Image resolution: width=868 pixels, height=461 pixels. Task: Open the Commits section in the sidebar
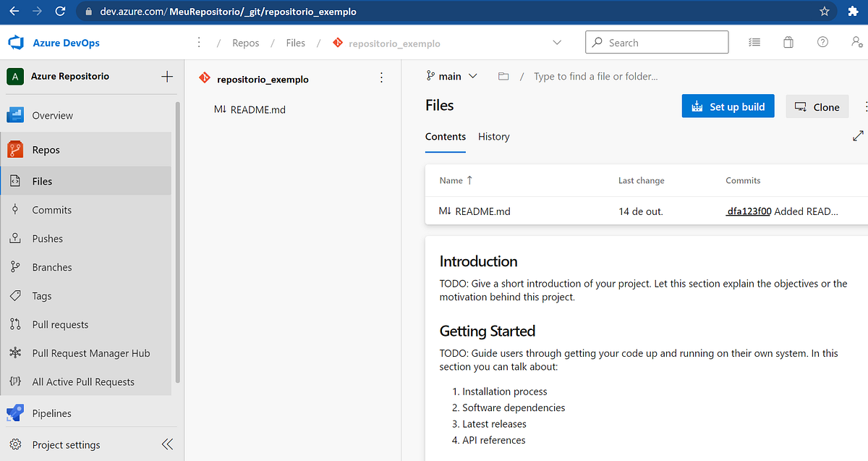click(54, 209)
